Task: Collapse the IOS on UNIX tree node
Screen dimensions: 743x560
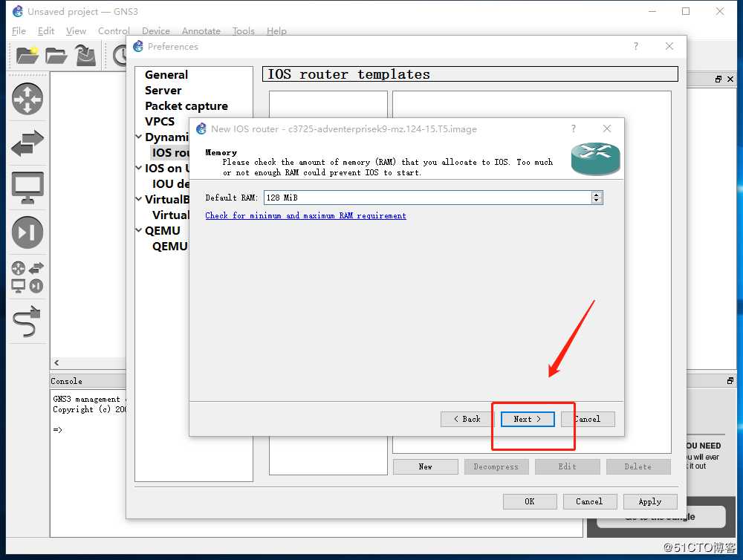Action: click(x=138, y=168)
